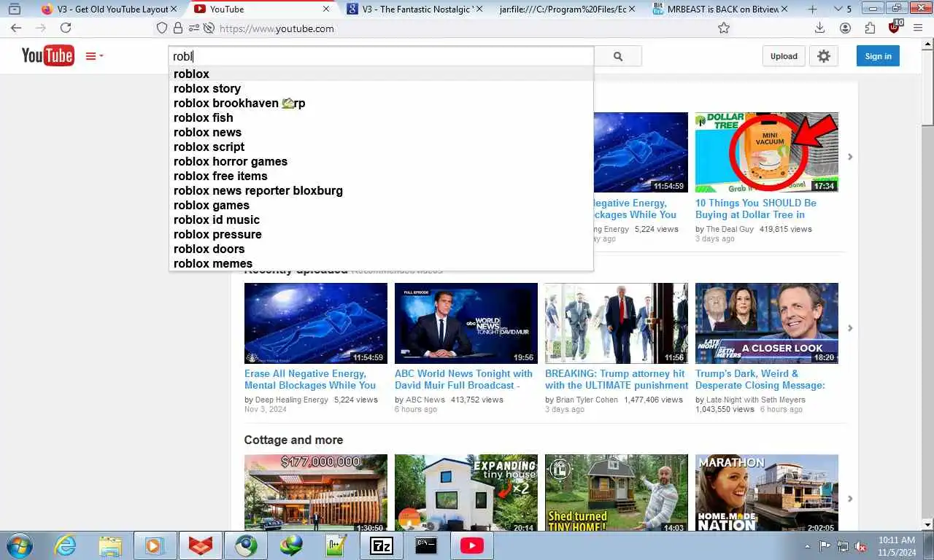Viewport: 934px width, 560px height.
Task: Open 'Erase All Negative Energy' recently uploaded link
Action: coord(310,379)
